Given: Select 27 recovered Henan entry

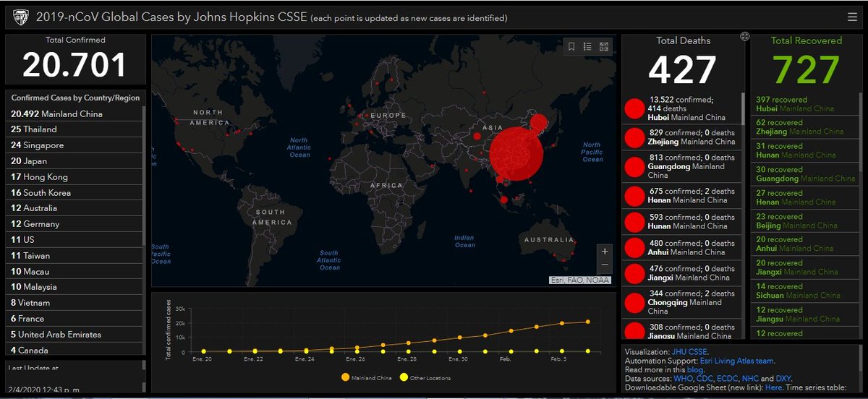Looking at the screenshot, I should click(x=804, y=197).
